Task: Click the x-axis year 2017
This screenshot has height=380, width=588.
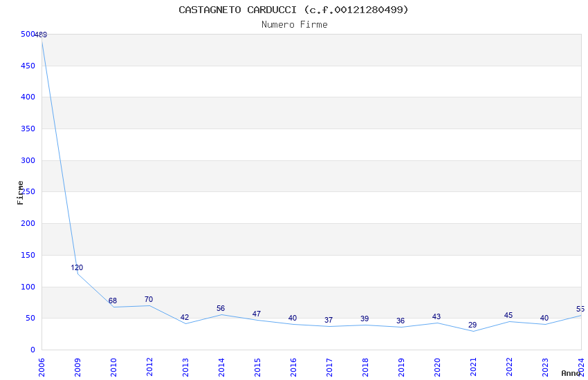Action: 329,368
